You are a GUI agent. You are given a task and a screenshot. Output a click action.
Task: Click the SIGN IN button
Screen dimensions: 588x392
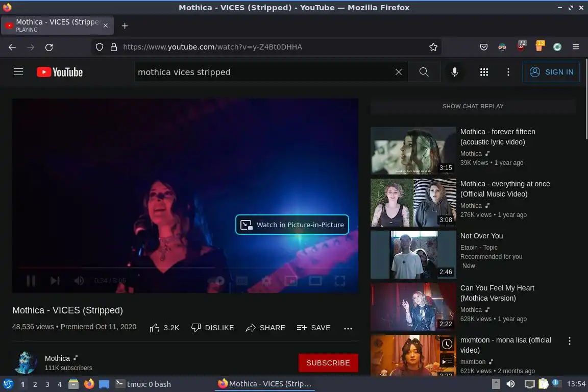551,72
